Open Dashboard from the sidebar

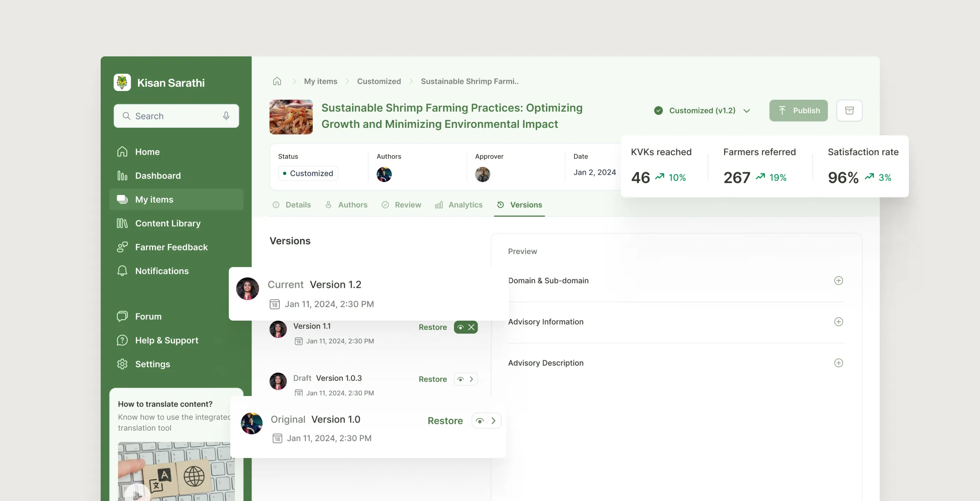(157, 175)
